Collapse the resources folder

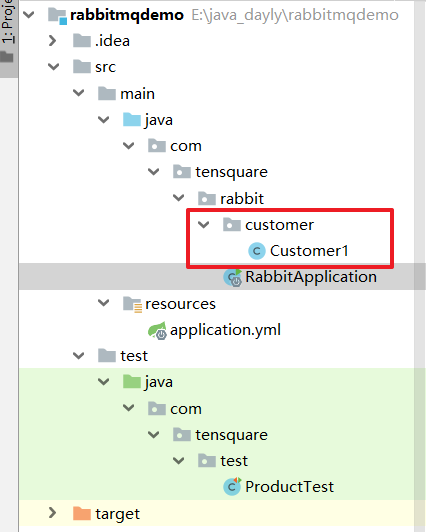tap(103, 303)
